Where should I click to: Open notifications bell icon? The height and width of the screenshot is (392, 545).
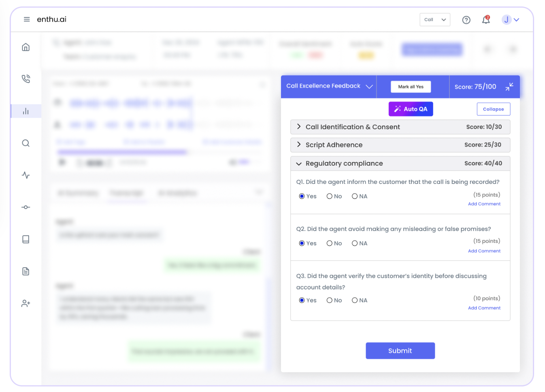pos(486,19)
